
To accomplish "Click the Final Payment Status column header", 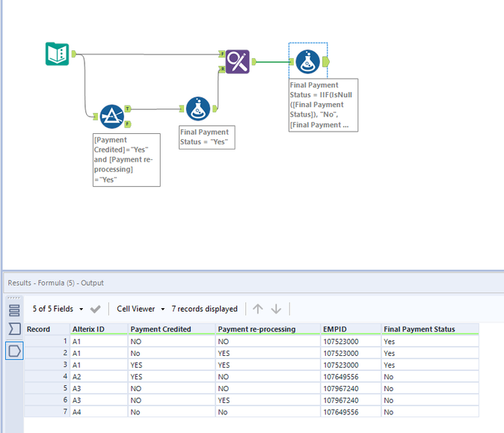I will [x=430, y=329].
